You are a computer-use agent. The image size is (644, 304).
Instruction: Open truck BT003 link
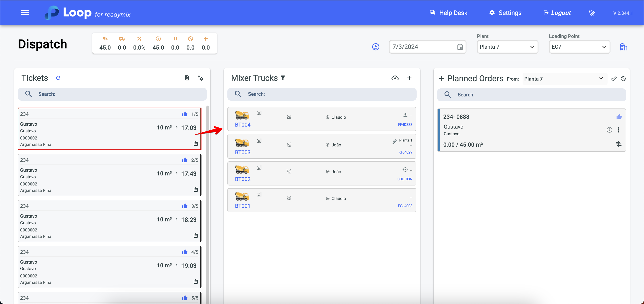242,152
